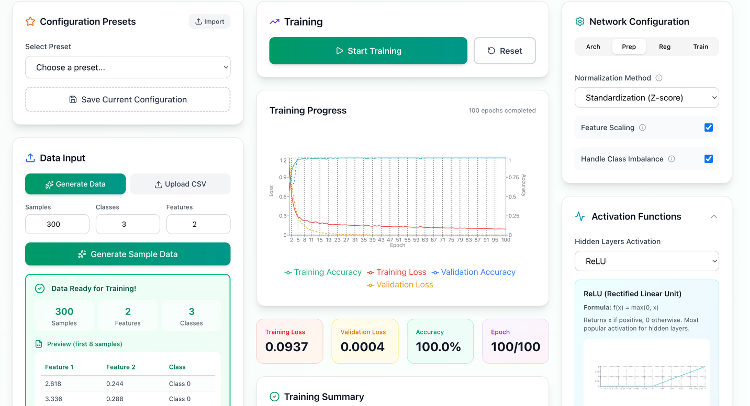
Task: Uncheck Handle Class Imbalance
Action: pyautogui.click(x=708, y=158)
